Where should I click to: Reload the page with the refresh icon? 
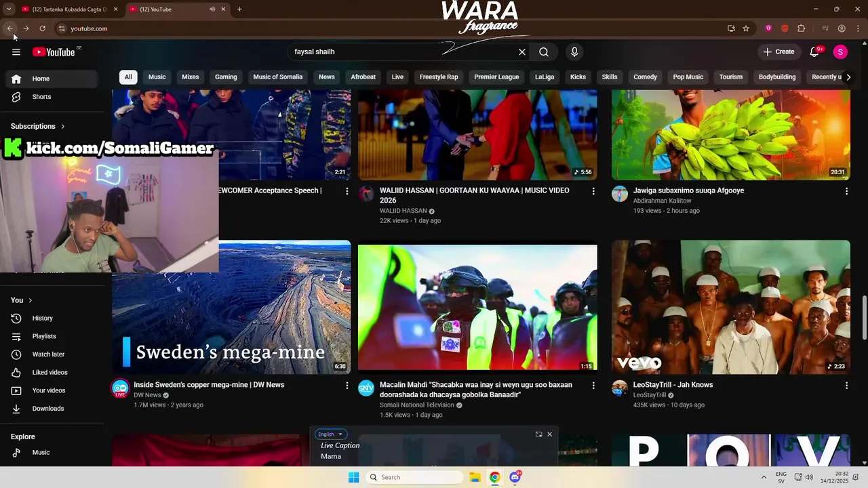coord(42,28)
